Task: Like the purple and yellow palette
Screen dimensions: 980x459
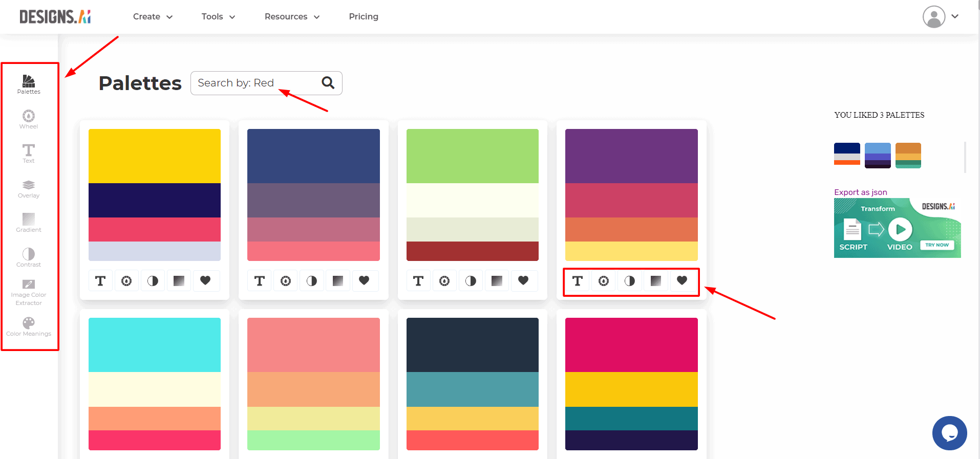Action: pyautogui.click(x=682, y=280)
